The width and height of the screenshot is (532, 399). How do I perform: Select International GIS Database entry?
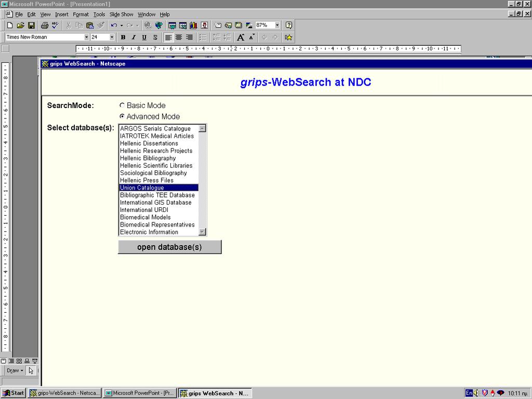159,203
